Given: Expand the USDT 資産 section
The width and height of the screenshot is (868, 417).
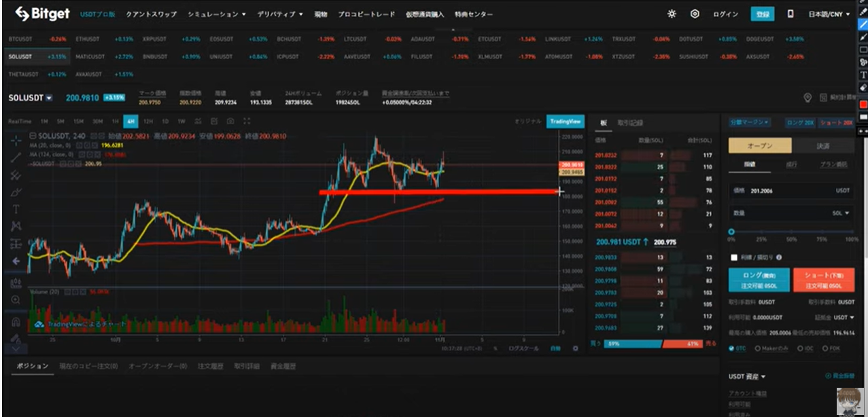Looking at the screenshot, I should pos(747,376).
